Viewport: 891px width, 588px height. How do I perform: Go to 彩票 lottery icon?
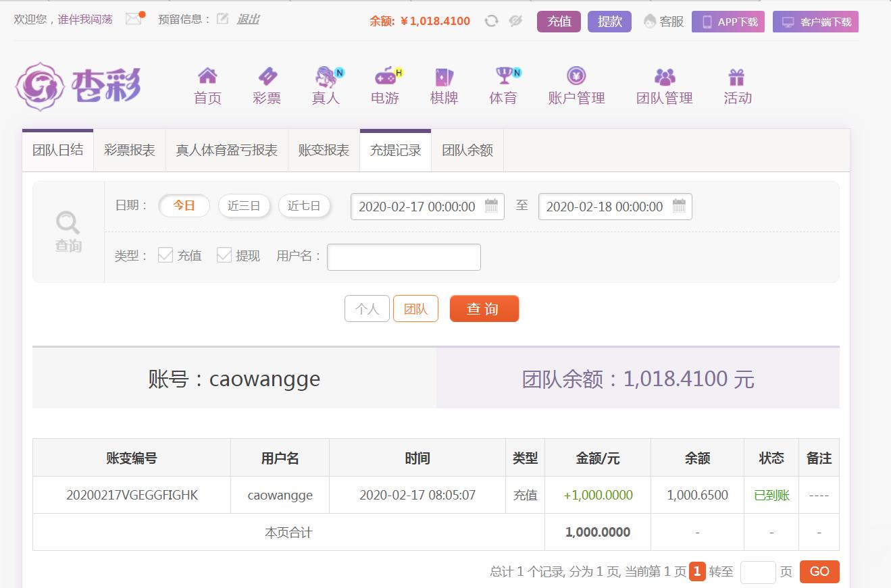[267, 76]
